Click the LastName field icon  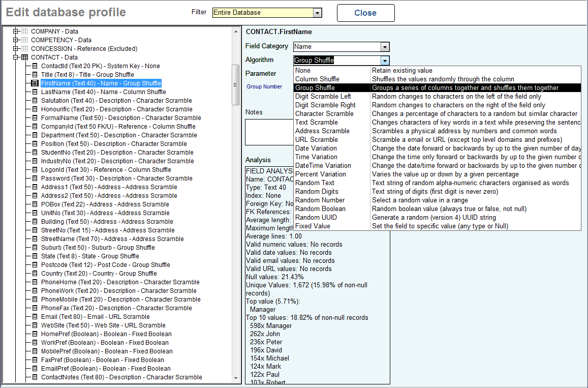35,92
